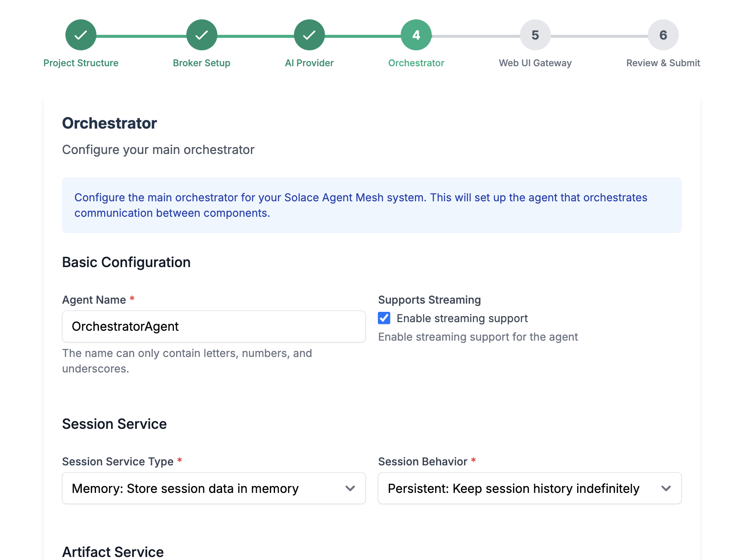Open the Web UI Gateway step label
The width and height of the screenshot is (742, 560).
(535, 63)
